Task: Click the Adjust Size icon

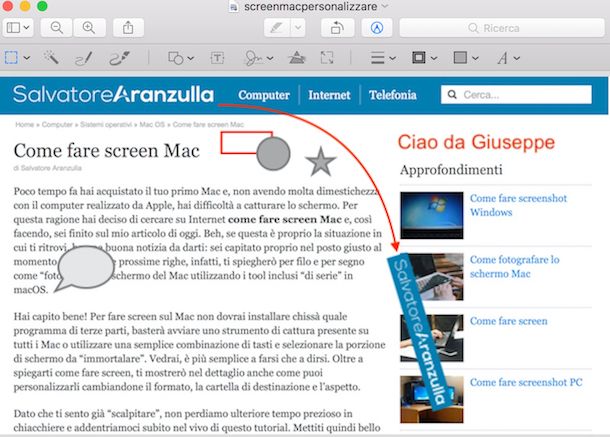Action: coord(327,58)
